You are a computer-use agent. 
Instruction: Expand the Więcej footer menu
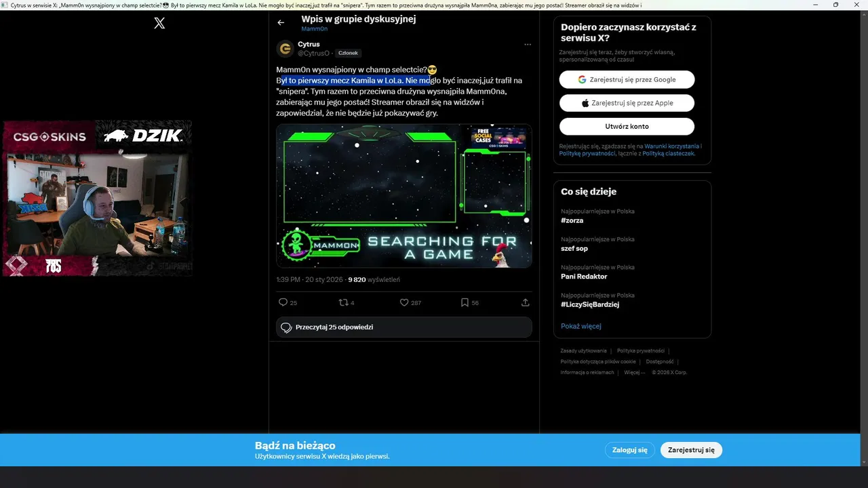click(634, 372)
